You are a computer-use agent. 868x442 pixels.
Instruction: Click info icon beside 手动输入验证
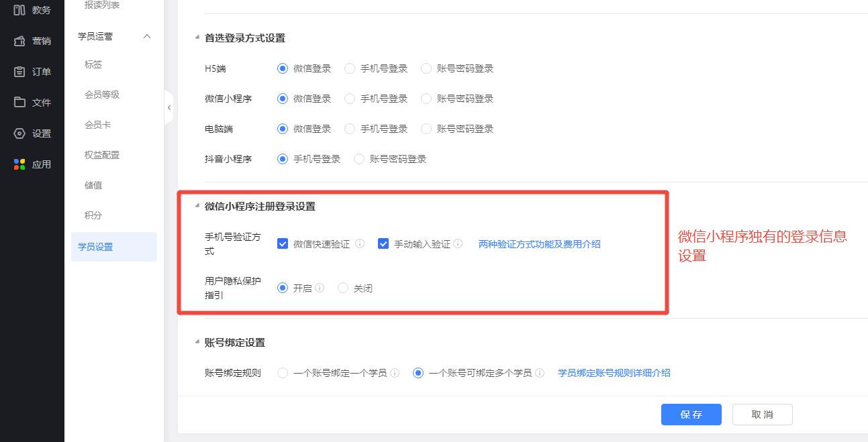click(458, 244)
